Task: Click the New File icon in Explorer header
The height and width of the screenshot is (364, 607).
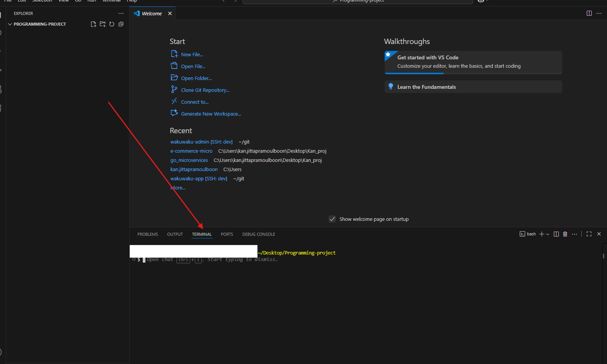Action: pos(93,24)
